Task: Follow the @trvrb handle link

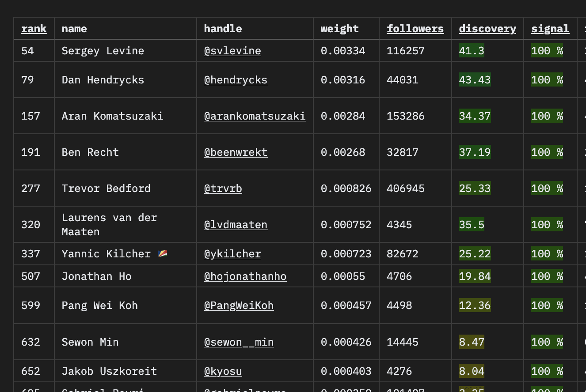Action: coord(223,188)
